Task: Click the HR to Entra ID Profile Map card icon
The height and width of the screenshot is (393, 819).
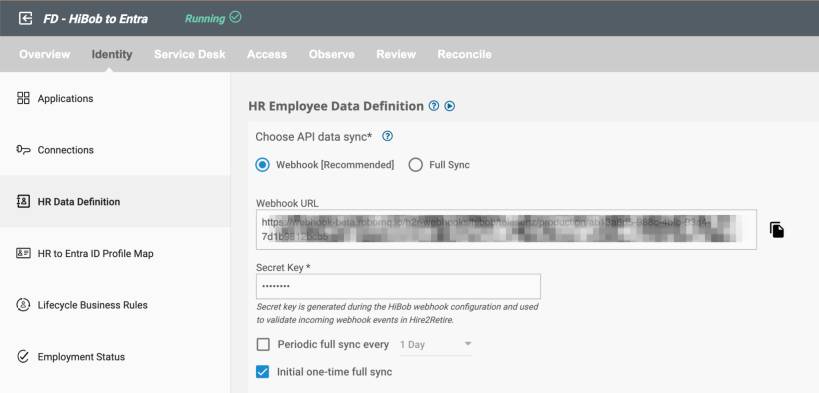Action: click(23, 253)
